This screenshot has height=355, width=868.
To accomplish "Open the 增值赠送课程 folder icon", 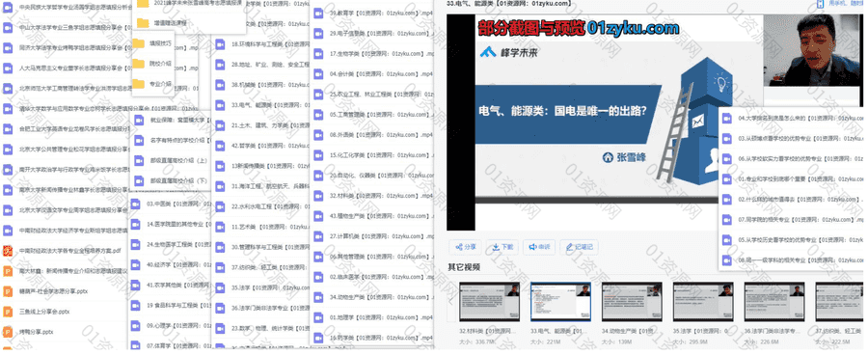I will (x=143, y=23).
